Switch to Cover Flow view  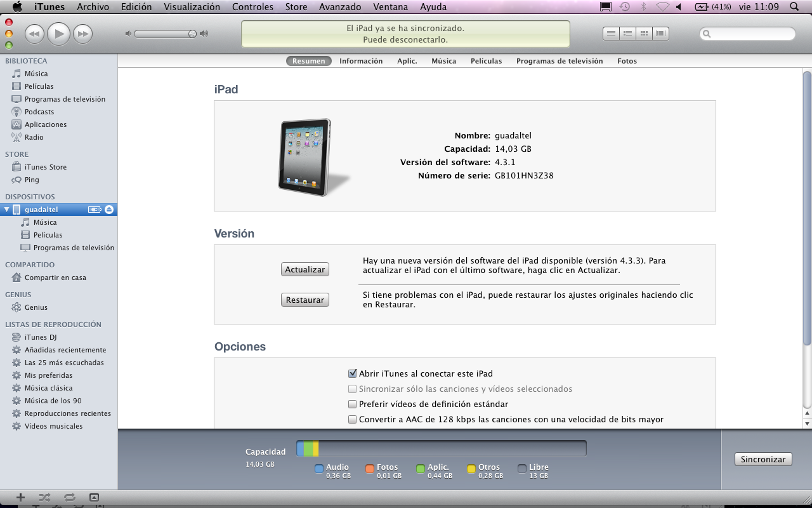pyautogui.click(x=661, y=34)
